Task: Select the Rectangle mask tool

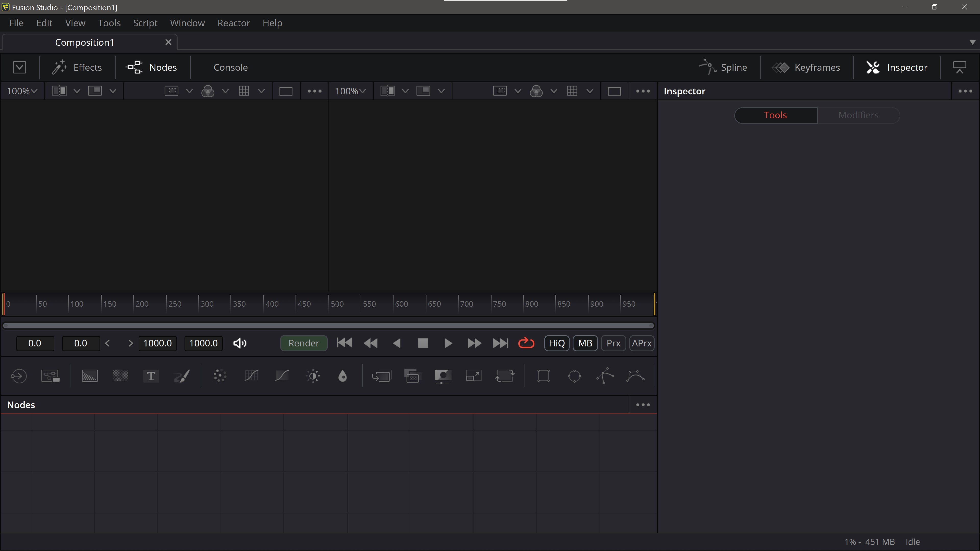Action: coord(543,376)
